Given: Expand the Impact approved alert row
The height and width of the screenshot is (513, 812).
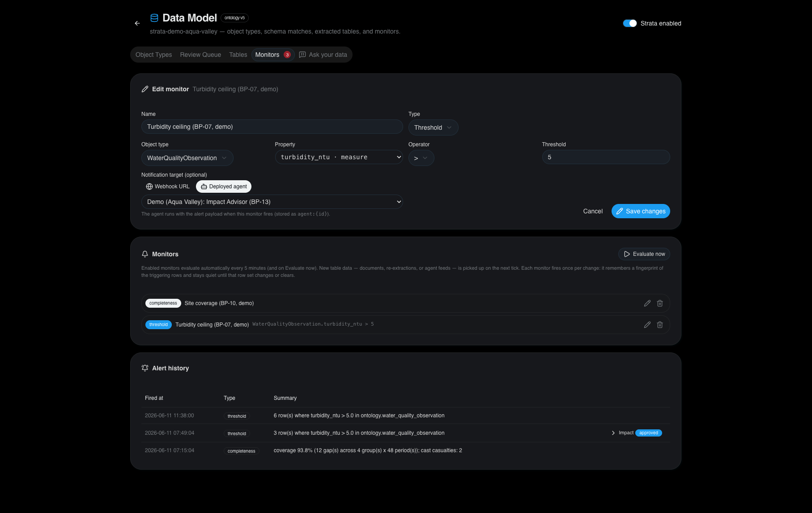Looking at the screenshot, I should [613, 433].
